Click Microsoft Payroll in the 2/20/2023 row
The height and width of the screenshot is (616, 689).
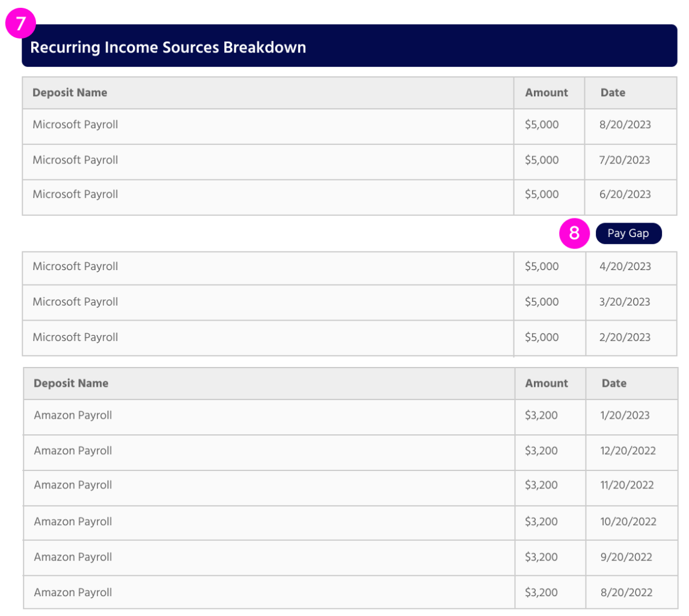click(x=75, y=337)
